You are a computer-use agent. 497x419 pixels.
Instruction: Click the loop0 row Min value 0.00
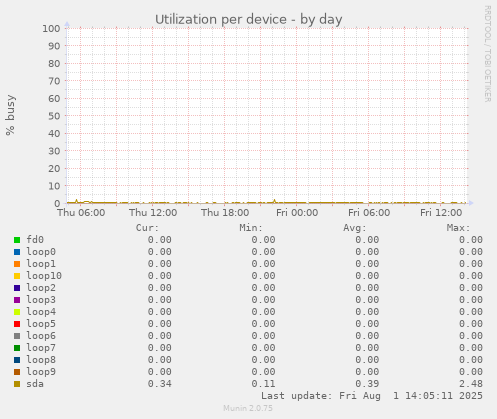coord(263,252)
